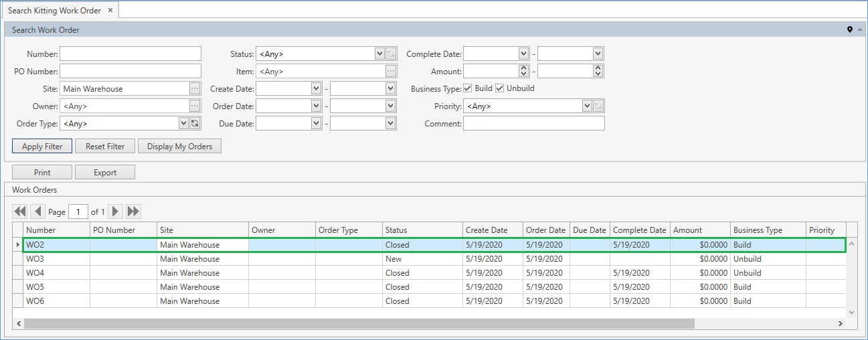Collapse the Search Work Order panel
The width and height of the screenshot is (868, 340).
click(859, 30)
